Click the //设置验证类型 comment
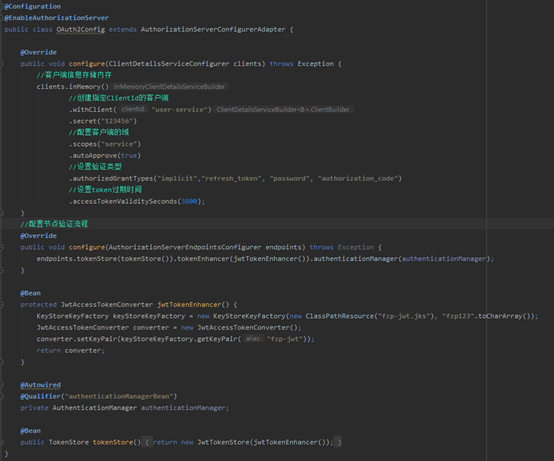 pyautogui.click(x=95, y=167)
